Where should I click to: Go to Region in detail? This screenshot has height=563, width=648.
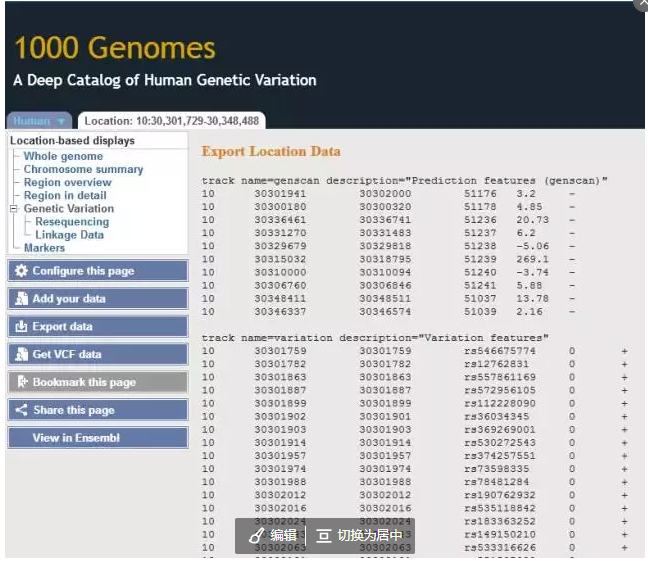tap(65, 196)
